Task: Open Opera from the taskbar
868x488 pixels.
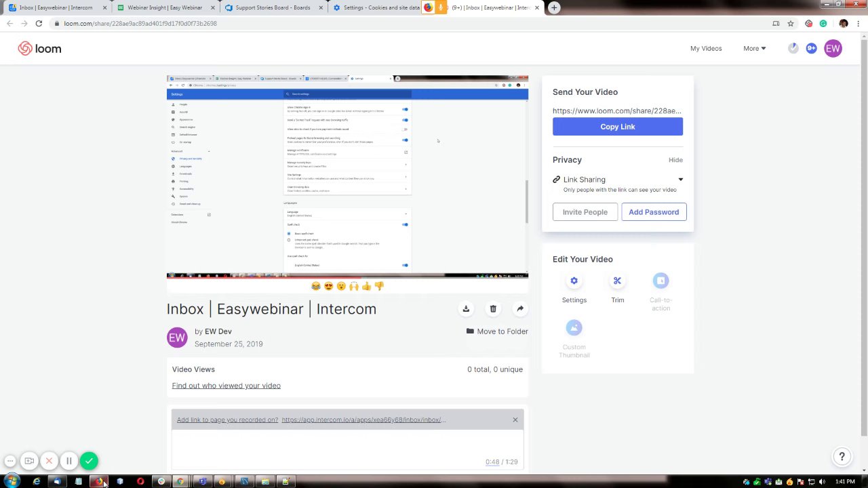Action: [x=140, y=481]
